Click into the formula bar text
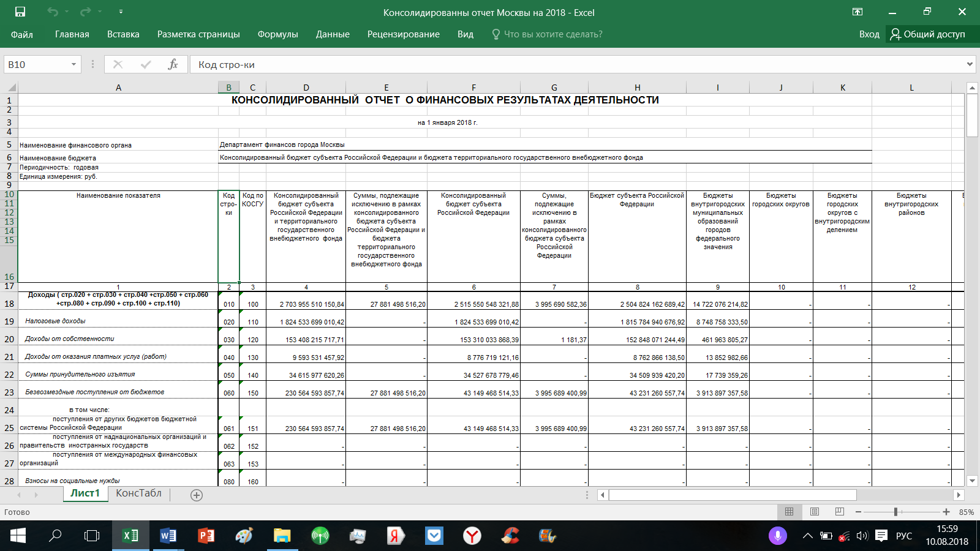The image size is (980, 551). [576, 64]
